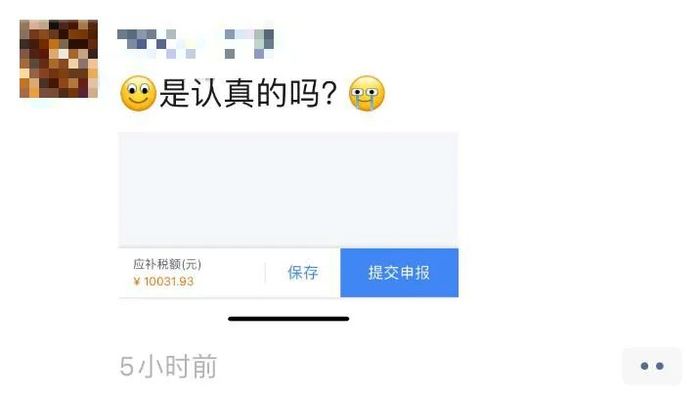Image resolution: width=700 pixels, height=400 pixels.
Task: Open the two-dot more options button
Action: pyautogui.click(x=652, y=366)
